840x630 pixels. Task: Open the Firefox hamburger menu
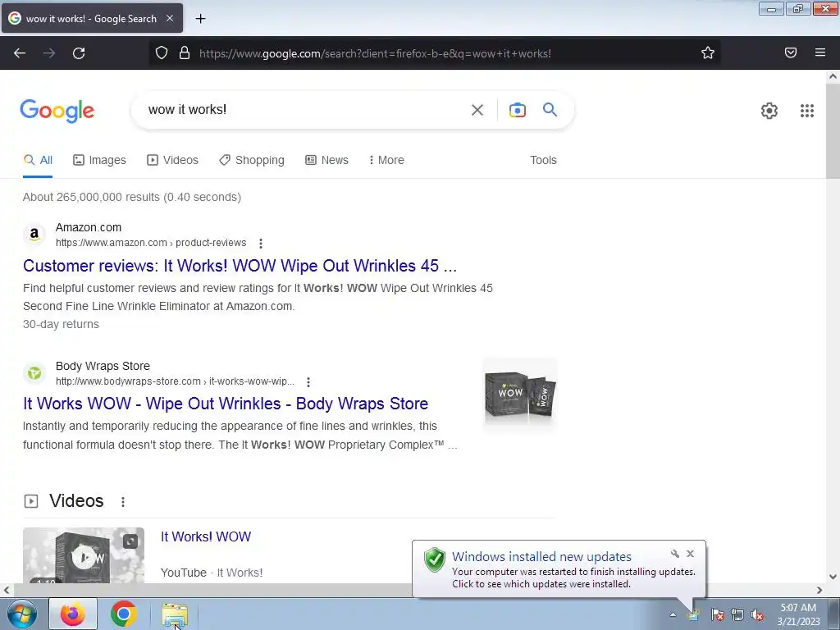coord(820,52)
